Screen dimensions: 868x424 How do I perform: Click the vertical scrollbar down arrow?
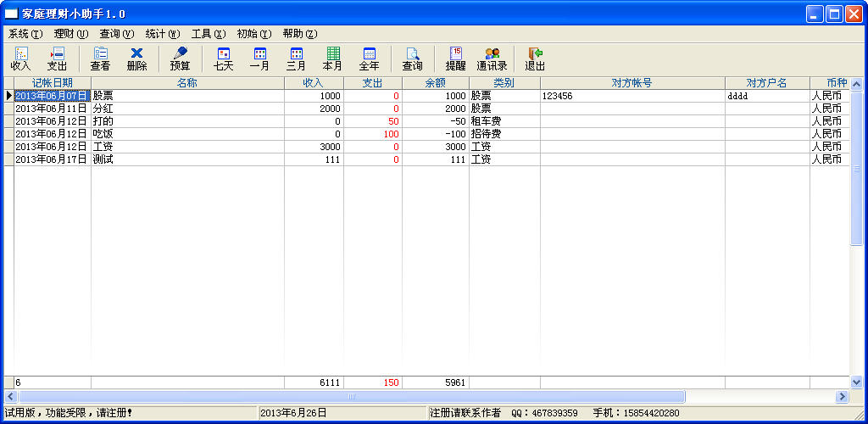856,382
